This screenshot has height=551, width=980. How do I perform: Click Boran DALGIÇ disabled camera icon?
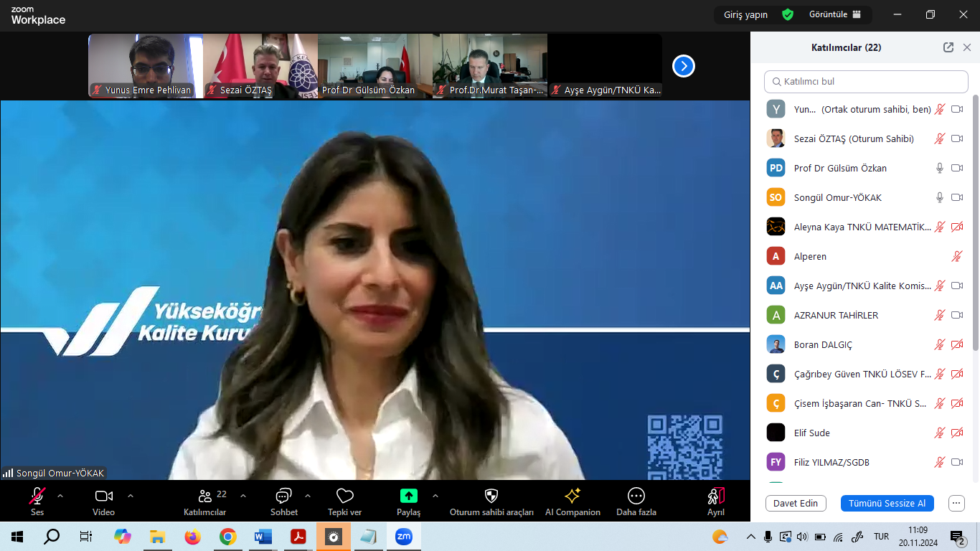tap(957, 344)
